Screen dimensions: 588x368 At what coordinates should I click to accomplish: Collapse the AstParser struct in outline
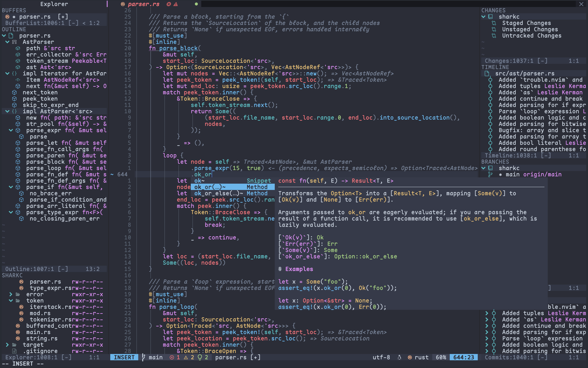(x=7, y=42)
